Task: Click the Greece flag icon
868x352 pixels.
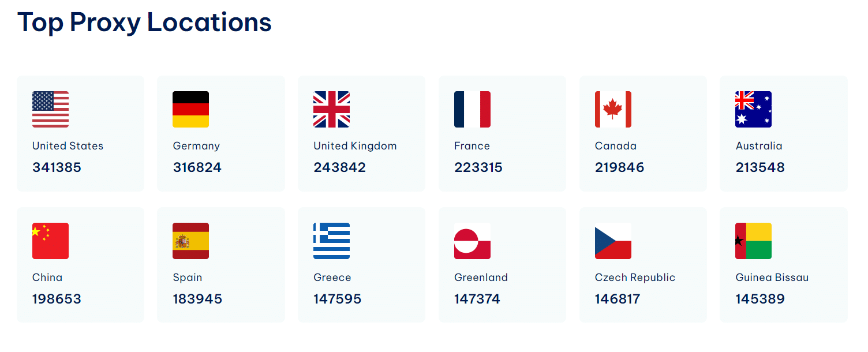Action: click(331, 241)
